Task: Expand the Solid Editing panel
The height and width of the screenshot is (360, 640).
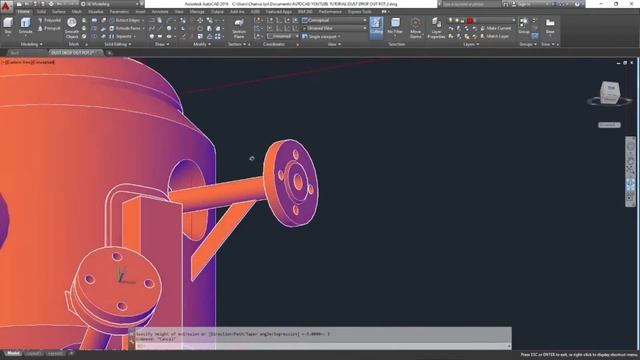Action: coord(118,44)
